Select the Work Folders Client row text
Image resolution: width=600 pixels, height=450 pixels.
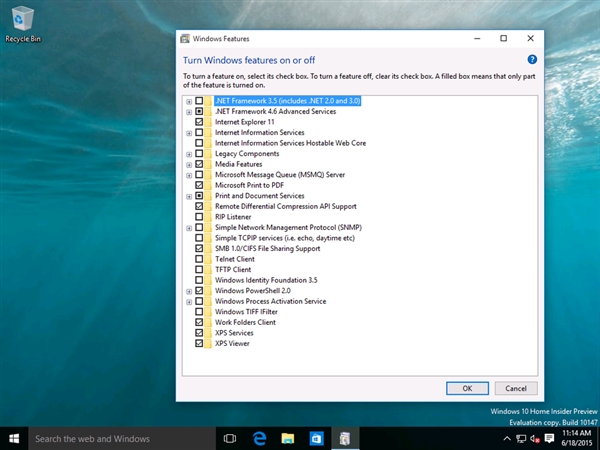point(245,322)
